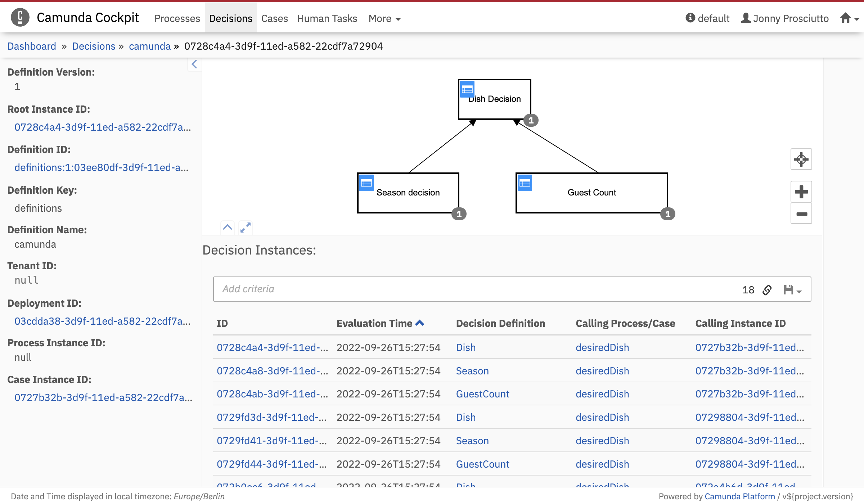This screenshot has height=504, width=864.
Task: Open Definition ID link
Action: (102, 167)
